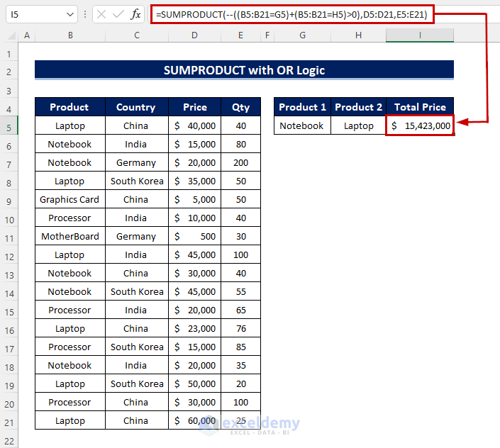Click the Cancel (X) formula button
Viewport: 500px width, 448px height.
coord(101,14)
